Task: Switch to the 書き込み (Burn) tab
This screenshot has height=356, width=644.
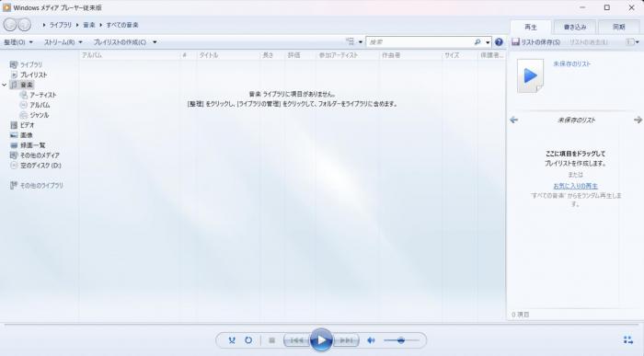Action: pos(575,27)
